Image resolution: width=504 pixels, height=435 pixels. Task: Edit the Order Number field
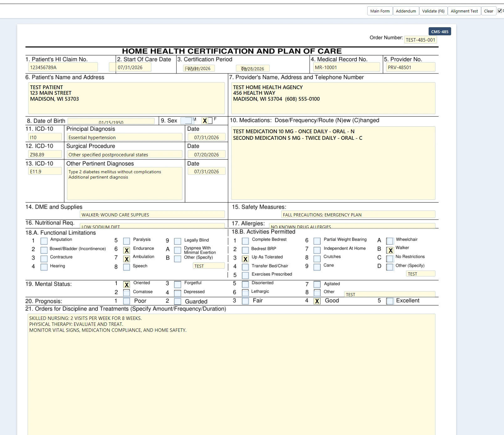[x=420, y=40]
